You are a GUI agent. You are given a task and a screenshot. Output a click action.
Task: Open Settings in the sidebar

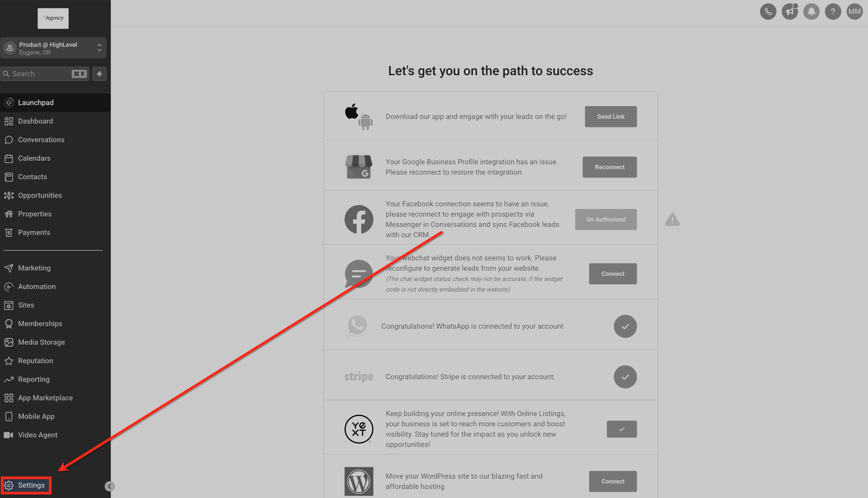coord(26,485)
